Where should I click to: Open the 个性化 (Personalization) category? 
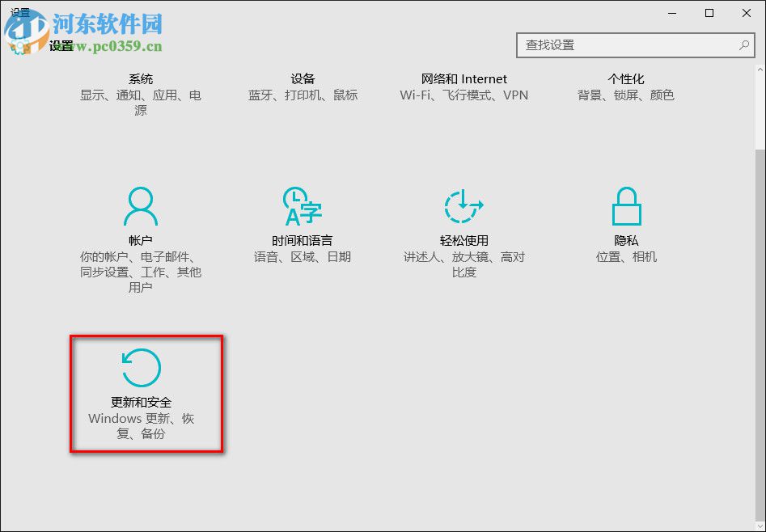pyautogui.click(x=625, y=78)
